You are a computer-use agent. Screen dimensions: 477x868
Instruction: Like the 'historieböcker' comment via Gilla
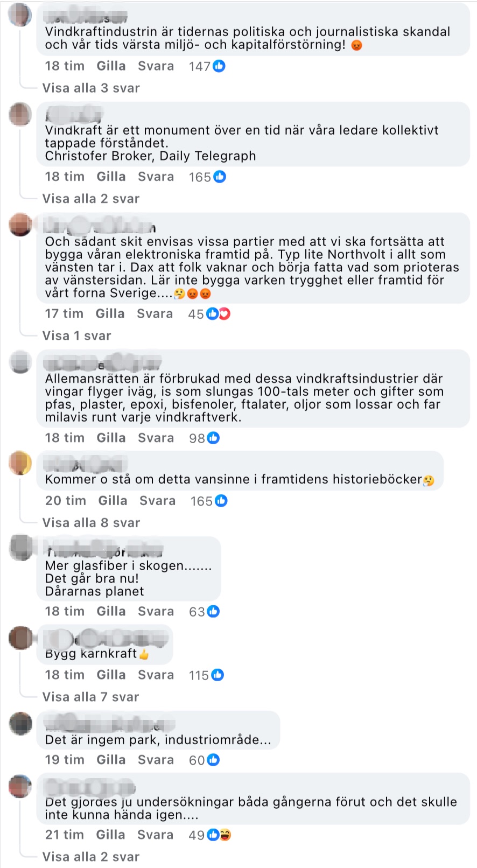click(113, 501)
